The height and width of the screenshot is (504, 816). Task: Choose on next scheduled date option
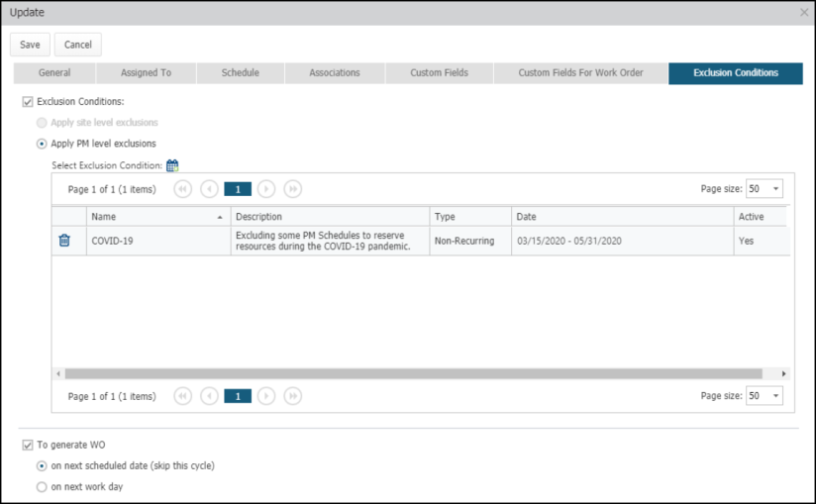tap(42, 466)
